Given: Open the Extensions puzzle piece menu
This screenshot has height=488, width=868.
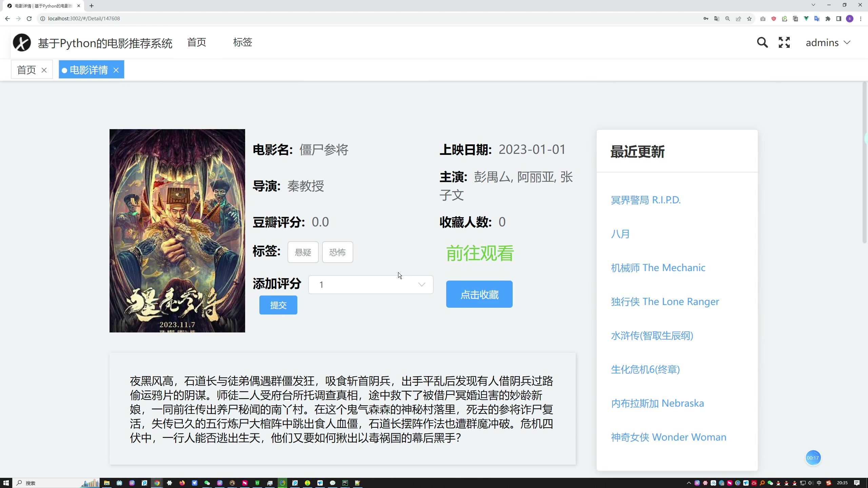Looking at the screenshot, I should [828, 19].
